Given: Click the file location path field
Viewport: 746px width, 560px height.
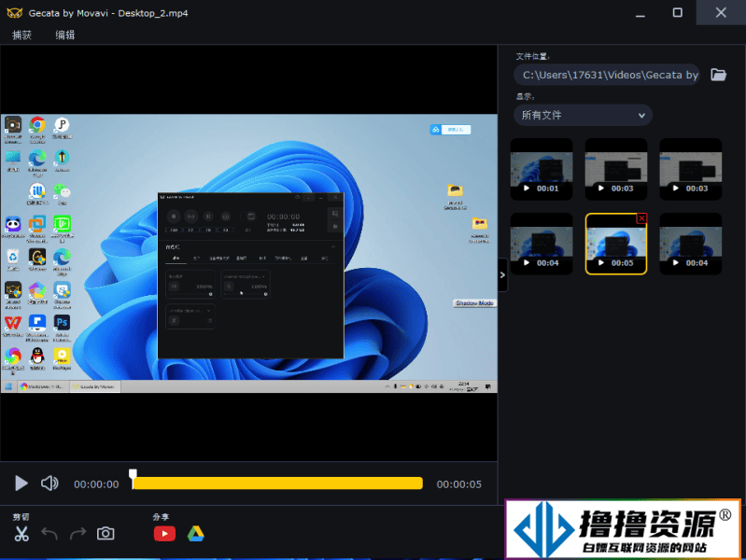Looking at the screenshot, I should pos(607,75).
